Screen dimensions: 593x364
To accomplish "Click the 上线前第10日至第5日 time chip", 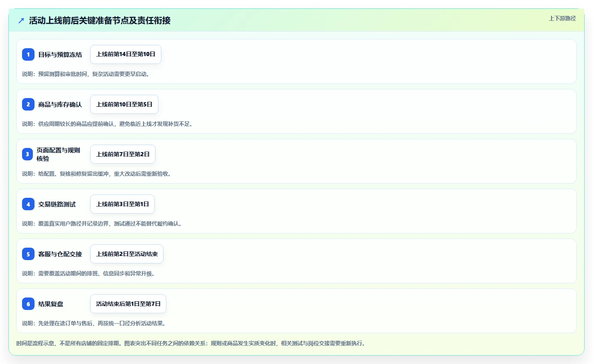I will [x=124, y=104].
